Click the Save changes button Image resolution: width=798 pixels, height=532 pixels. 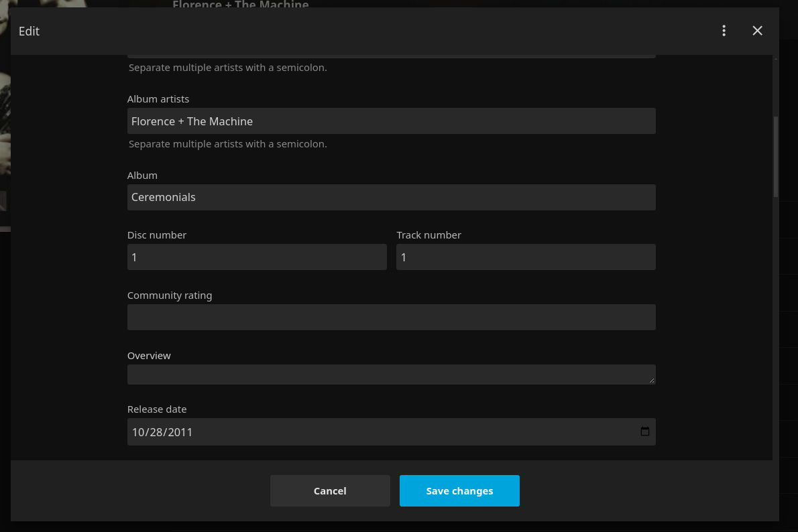(x=459, y=491)
